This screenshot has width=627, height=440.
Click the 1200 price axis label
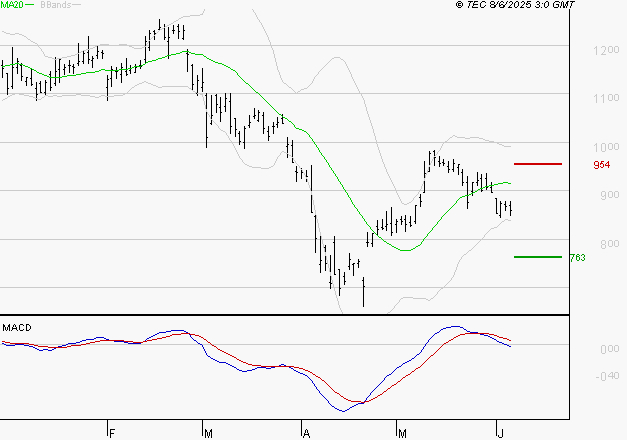[606, 50]
